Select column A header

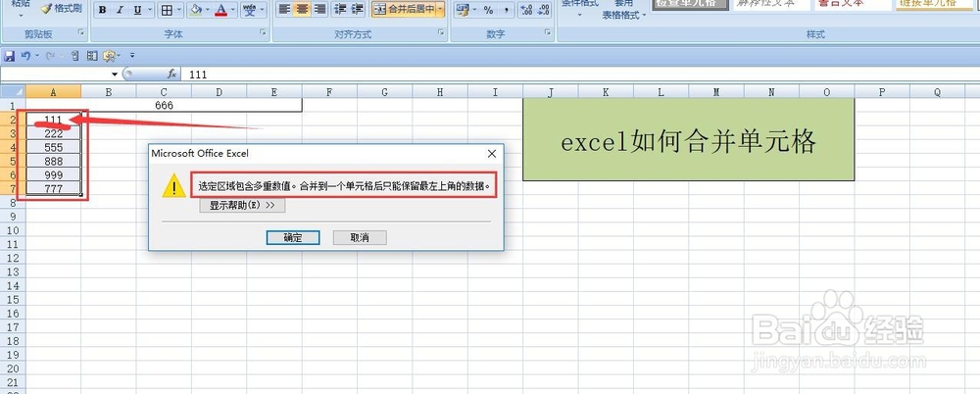click(x=53, y=92)
